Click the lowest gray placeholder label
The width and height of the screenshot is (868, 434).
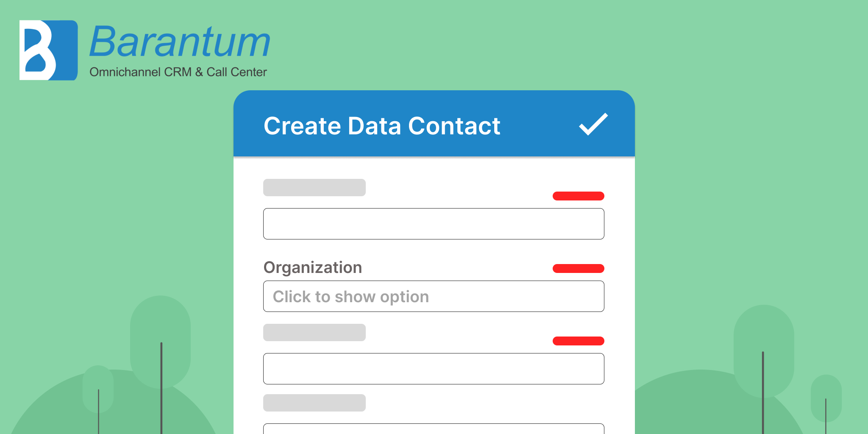pos(314,403)
